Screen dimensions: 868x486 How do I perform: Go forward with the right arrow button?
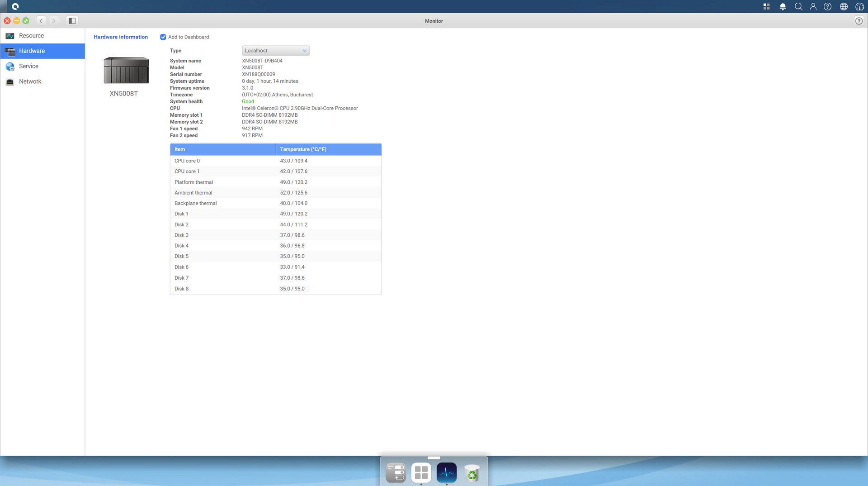click(54, 21)
